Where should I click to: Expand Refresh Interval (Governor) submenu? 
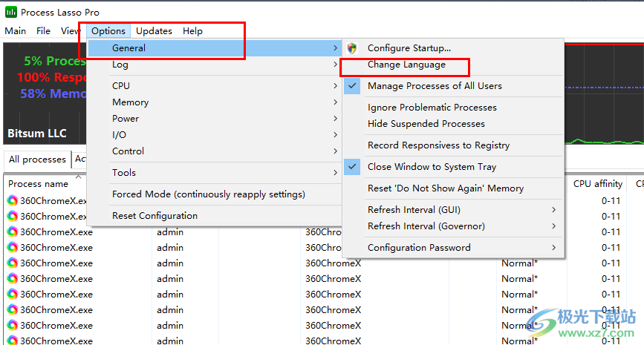(453, 226)
